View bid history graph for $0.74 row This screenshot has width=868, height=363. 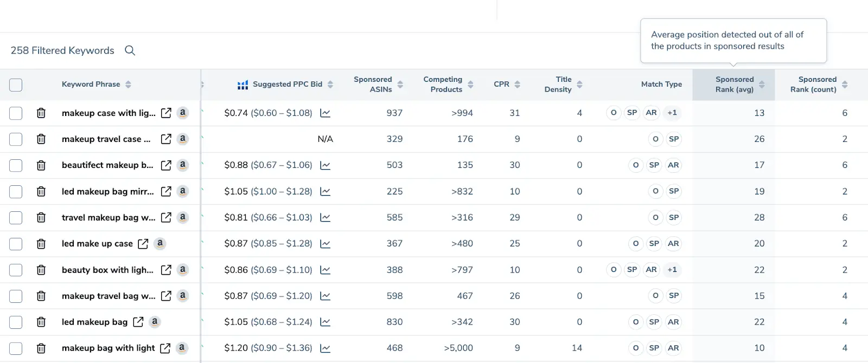325,113
